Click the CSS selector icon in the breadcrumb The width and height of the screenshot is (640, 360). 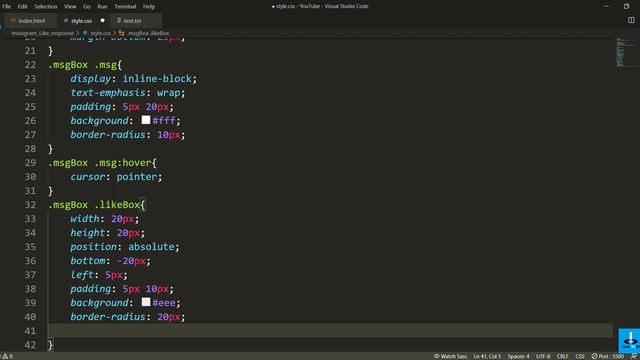[121, 33]
